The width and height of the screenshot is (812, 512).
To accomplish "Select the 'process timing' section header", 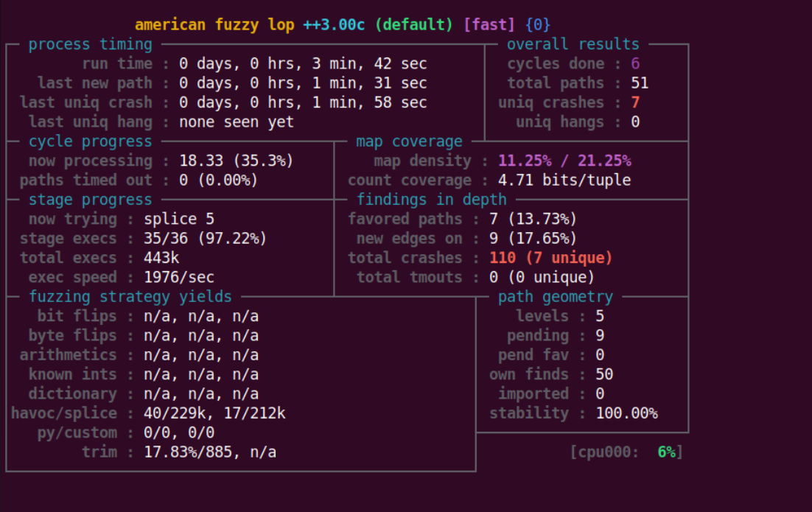I will point(90,44).
